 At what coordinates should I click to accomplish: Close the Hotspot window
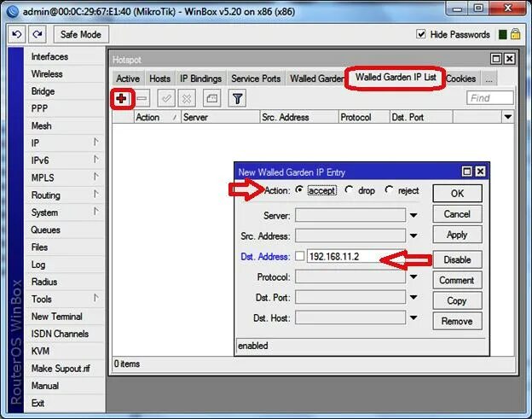coord(509,59)
